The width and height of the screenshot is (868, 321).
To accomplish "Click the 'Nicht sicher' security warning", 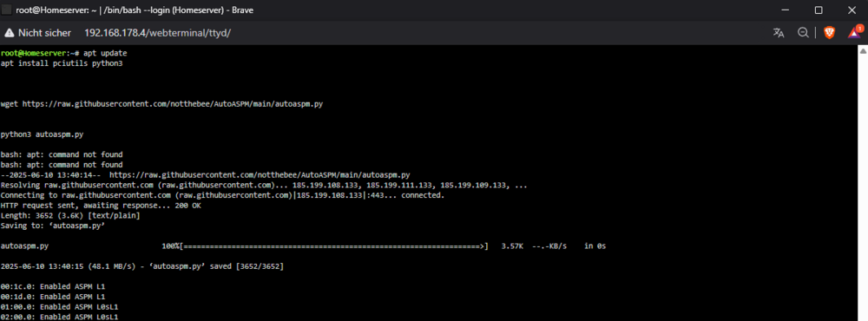I will 38,33.
